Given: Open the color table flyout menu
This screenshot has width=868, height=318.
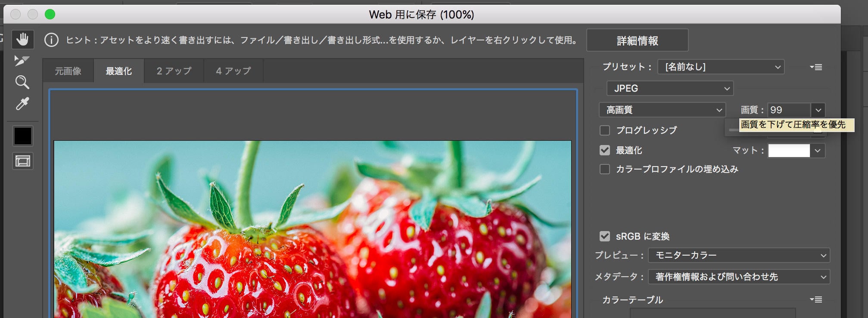Looking at the screenshot, I should tap(815, 299).
